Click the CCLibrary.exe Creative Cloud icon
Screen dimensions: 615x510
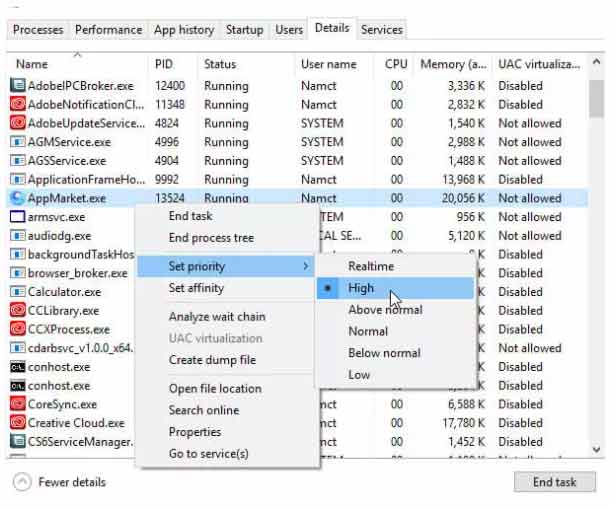pyautogui.click(x=17, y=311)
